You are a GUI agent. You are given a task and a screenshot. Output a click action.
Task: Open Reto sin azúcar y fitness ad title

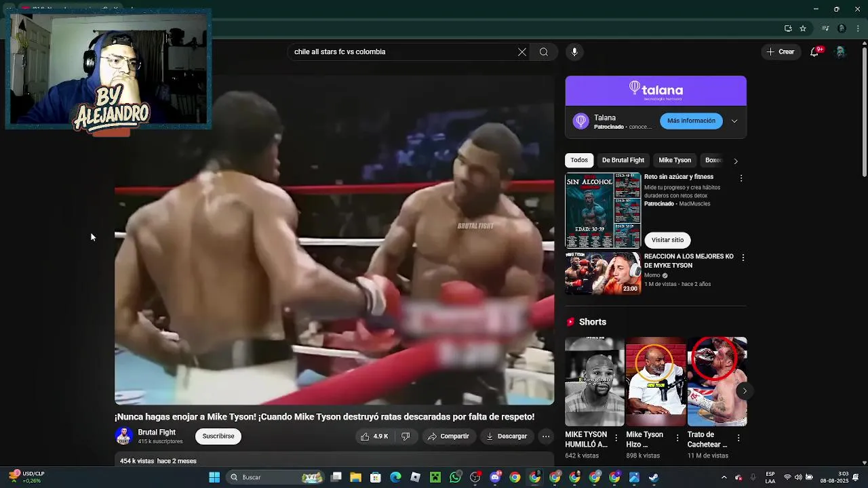coord(679,177)
